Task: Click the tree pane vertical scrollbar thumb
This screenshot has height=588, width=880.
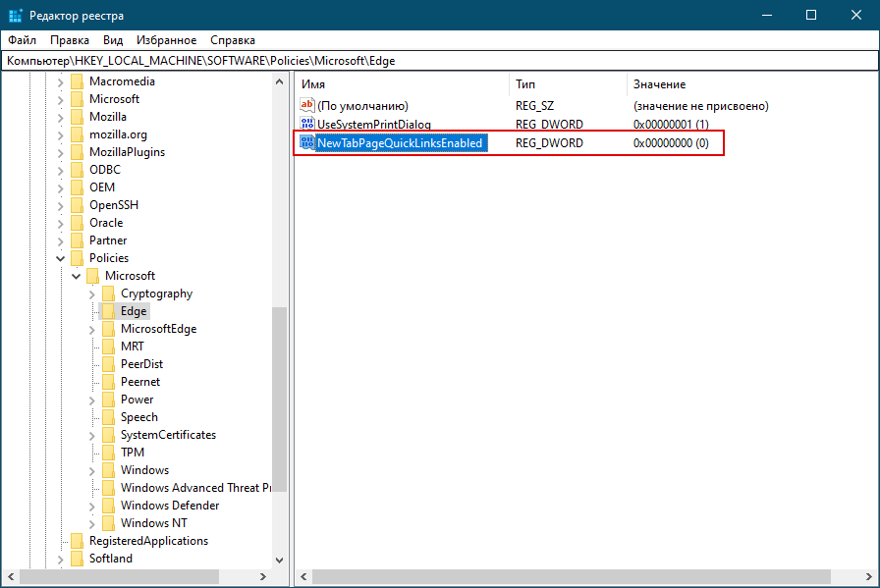Action: (280, 400)
